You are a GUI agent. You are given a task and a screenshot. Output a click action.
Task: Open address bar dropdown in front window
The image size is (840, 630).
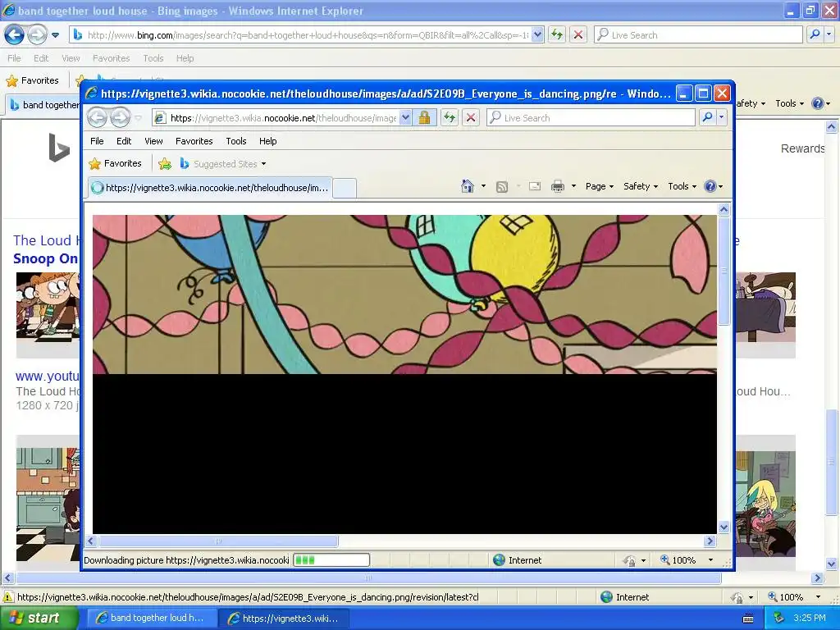(406, 117)
